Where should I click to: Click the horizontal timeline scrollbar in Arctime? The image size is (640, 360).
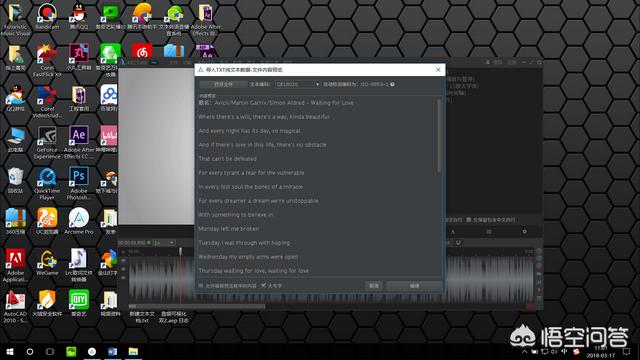(x=197, y=306)
